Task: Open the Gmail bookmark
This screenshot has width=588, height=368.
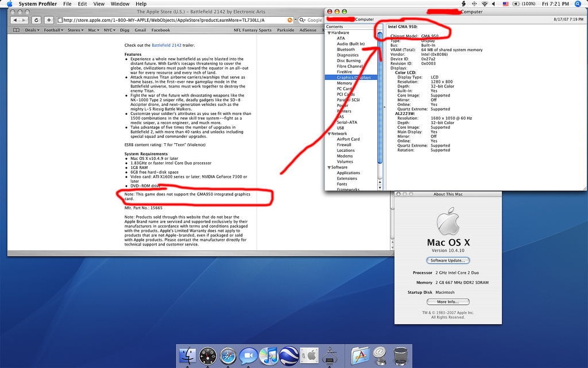Action: click(x=140, y=30)
